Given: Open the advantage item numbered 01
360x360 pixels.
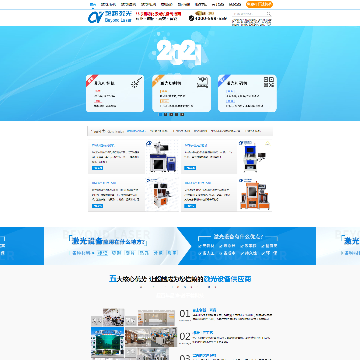Looking at the screenshot, I should [226, 314].
